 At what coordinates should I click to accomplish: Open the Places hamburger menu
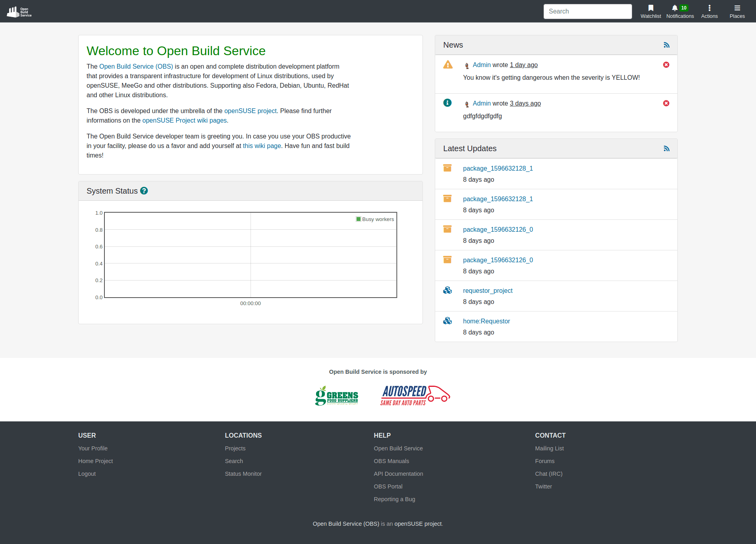[737, 11]
